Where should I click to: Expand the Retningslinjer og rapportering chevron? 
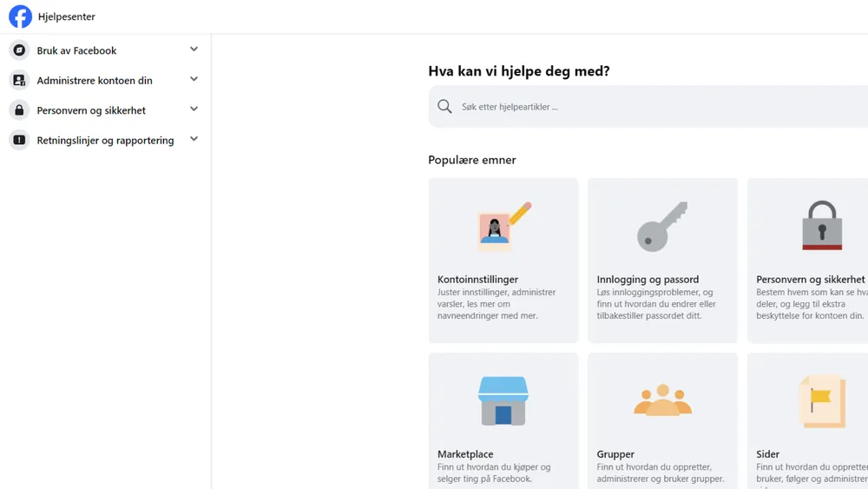(194, 139)
